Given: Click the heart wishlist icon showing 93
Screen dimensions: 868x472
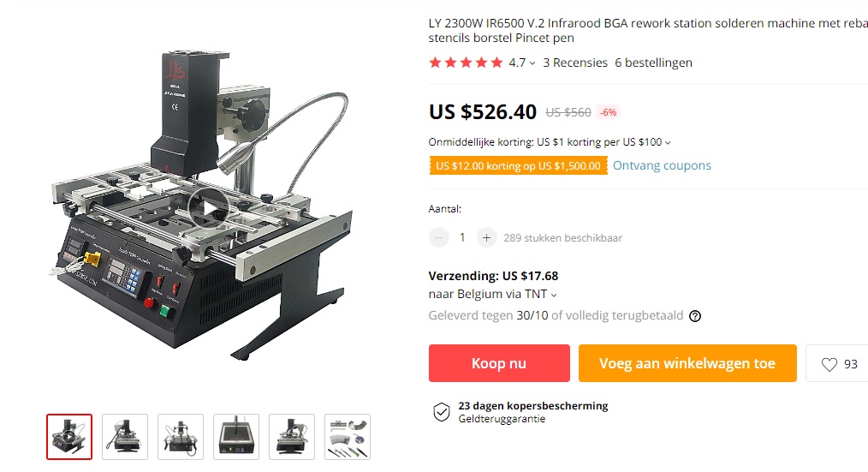Looking at the screenshot, I should coord(829,364).
